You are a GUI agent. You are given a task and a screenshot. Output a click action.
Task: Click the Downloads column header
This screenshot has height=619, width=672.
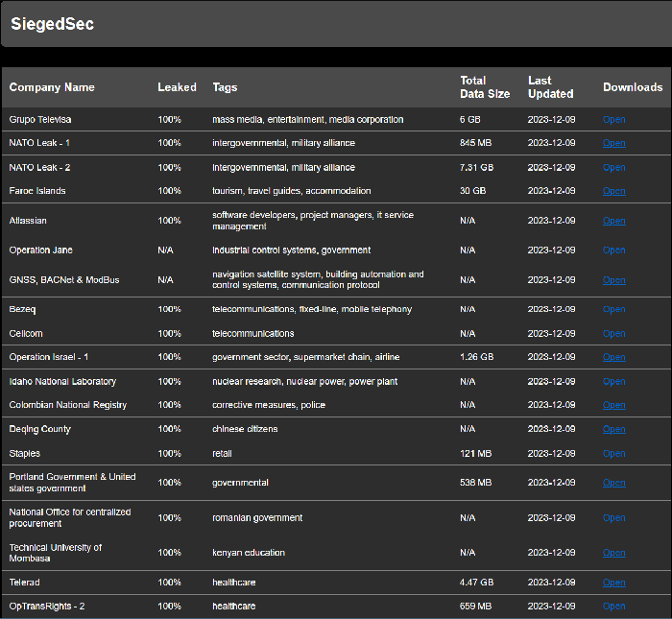point(632,87)
